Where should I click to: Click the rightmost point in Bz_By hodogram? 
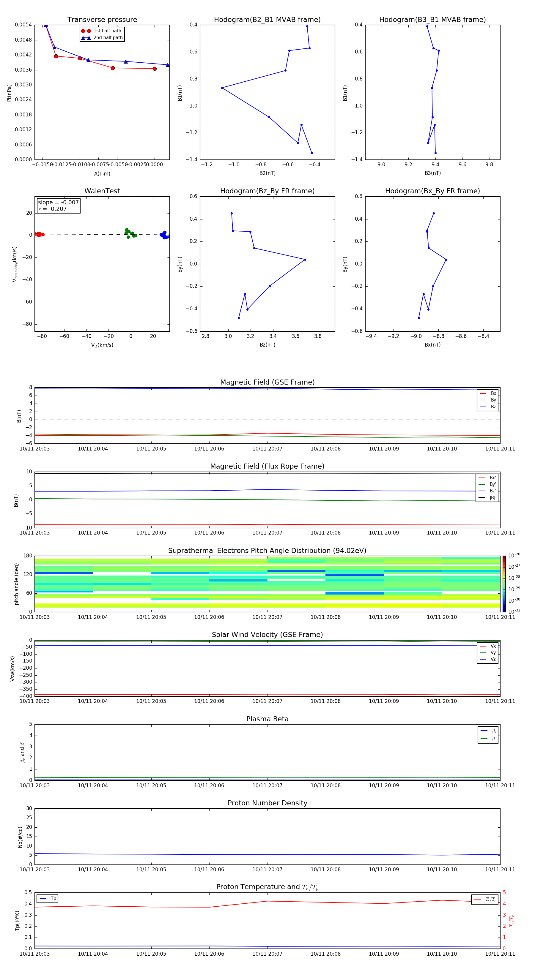coord(305,260)
